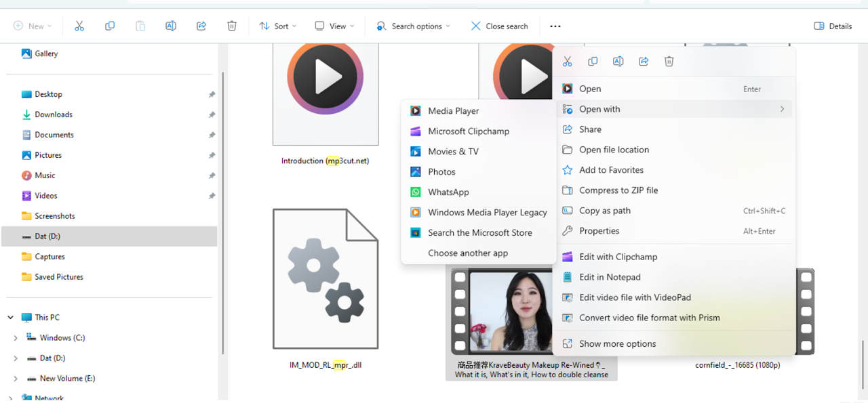Select Edit with Clipchamp
Image resolution: width=868 pixels, height=403 pixels.
675,257
